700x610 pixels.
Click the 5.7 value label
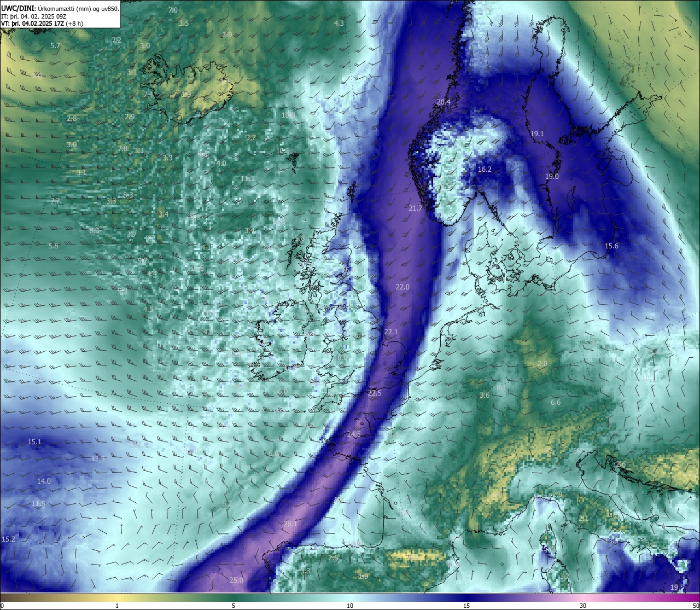(x=55, y=46)
